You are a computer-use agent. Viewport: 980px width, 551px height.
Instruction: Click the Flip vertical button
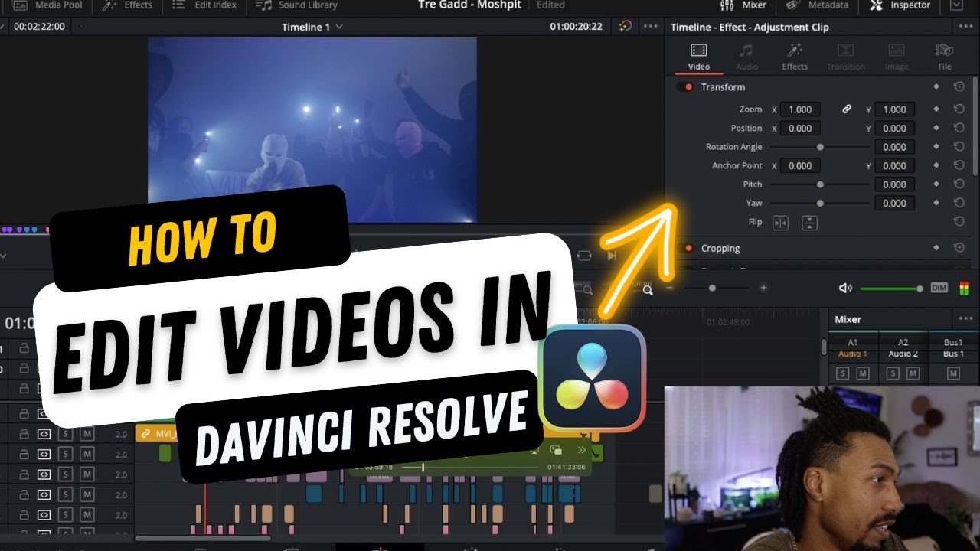tap(809, 223)
